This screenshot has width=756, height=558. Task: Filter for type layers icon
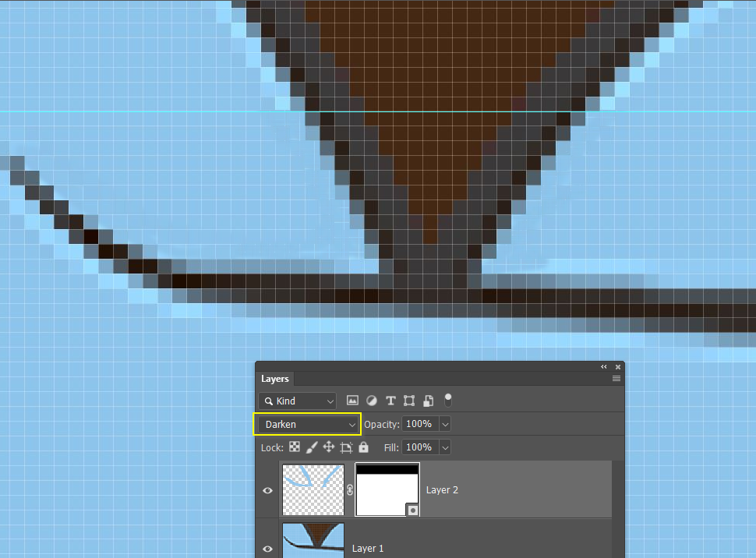390,401
